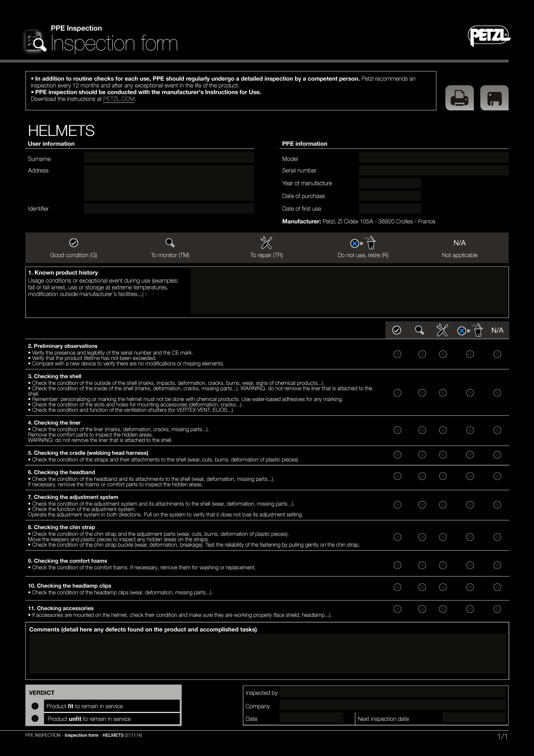Select Product unfit to remain in service
The height and width of the screenshot is (756, 534).
point(35,718)
